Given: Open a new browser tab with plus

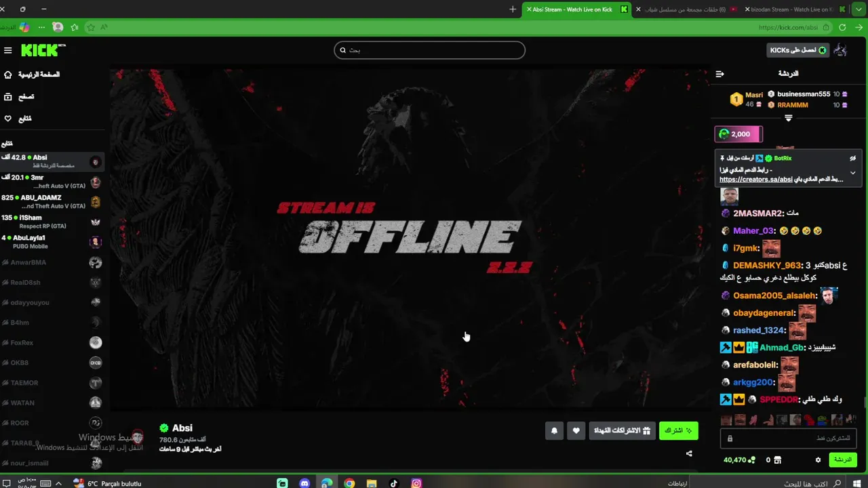Looking at the screenshot, I should click(x=513, y=9).
